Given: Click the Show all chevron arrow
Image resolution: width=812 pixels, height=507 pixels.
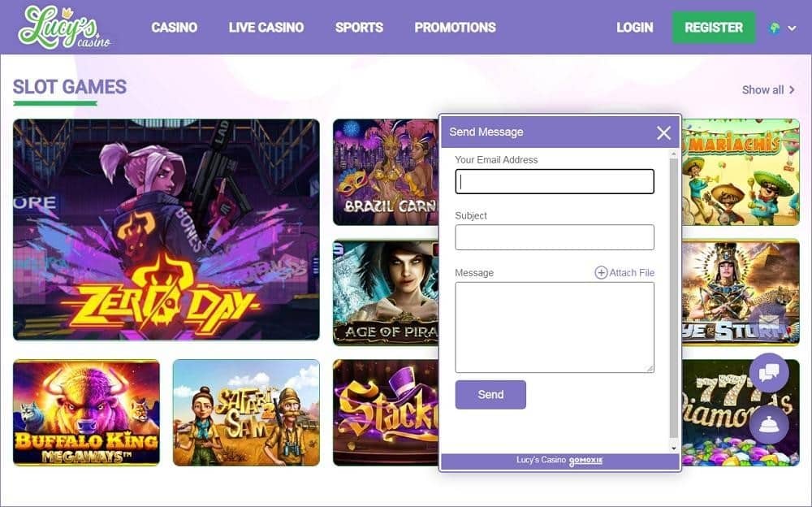Looking at the screenshot, I should (792, 89).
